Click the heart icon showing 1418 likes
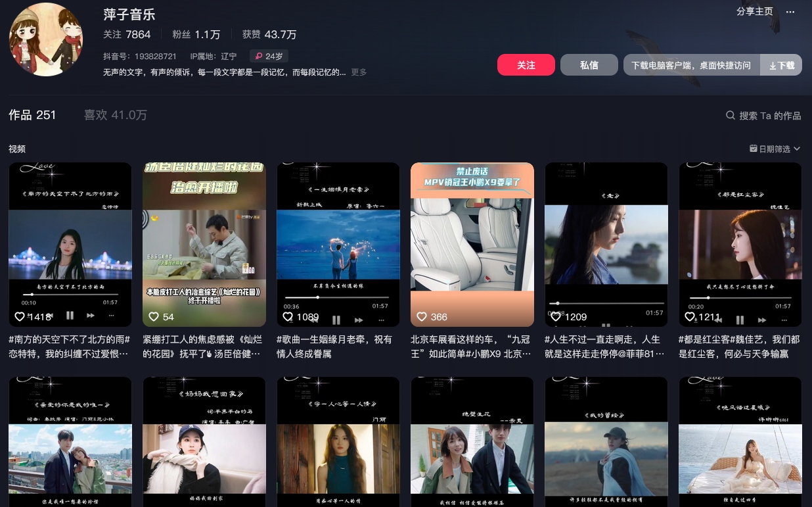 (20, 316)
